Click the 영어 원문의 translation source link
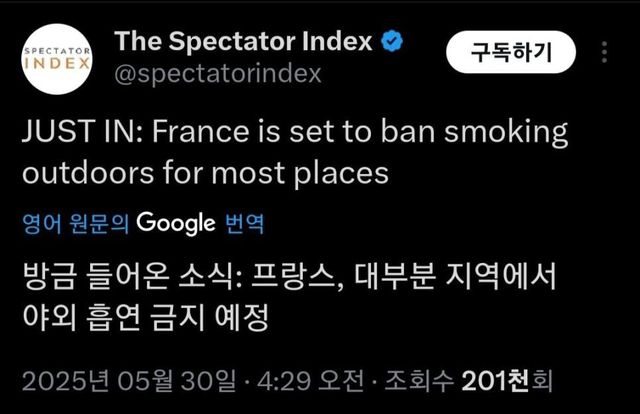This screenshot has width=640, height=414. [76, 223]
